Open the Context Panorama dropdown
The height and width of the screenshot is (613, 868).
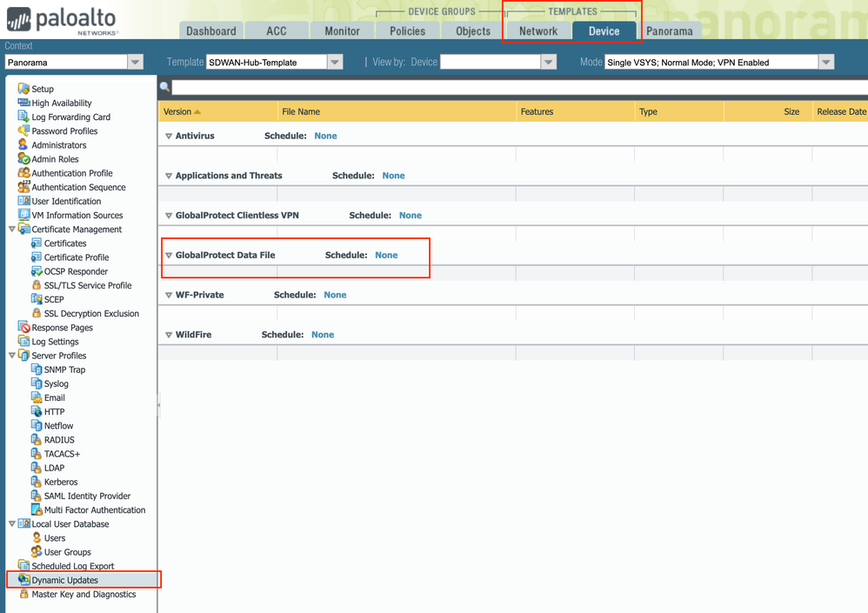[x=135, y=63]
